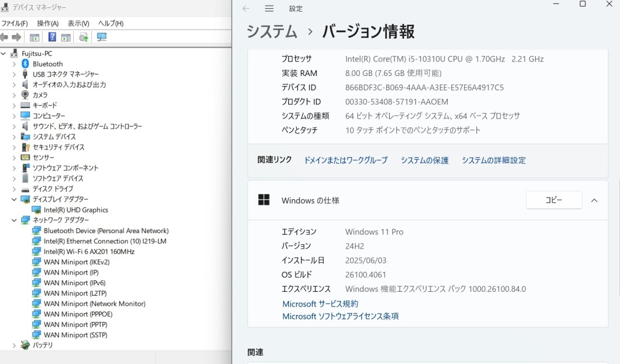Click the show/hide console tree icon
This screenshot has width=620, height=364.
[x=34, y=37]
